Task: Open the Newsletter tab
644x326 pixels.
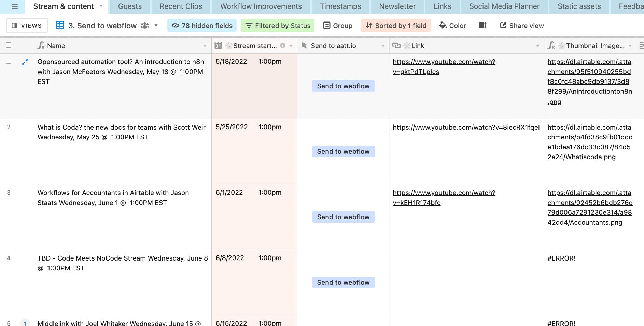Action: 397,6
